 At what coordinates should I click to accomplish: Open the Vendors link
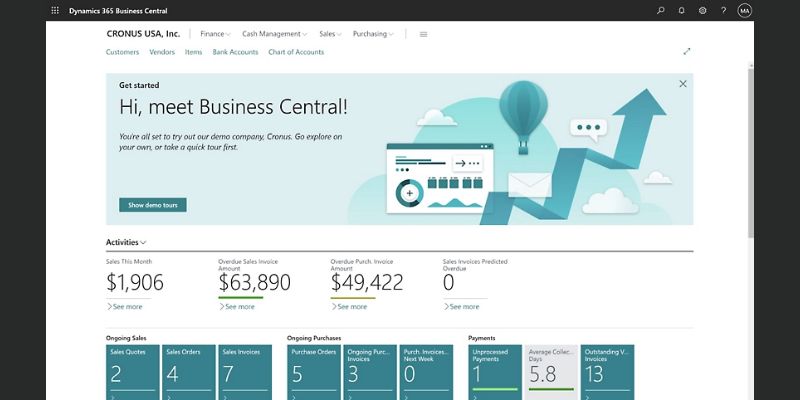162,52
